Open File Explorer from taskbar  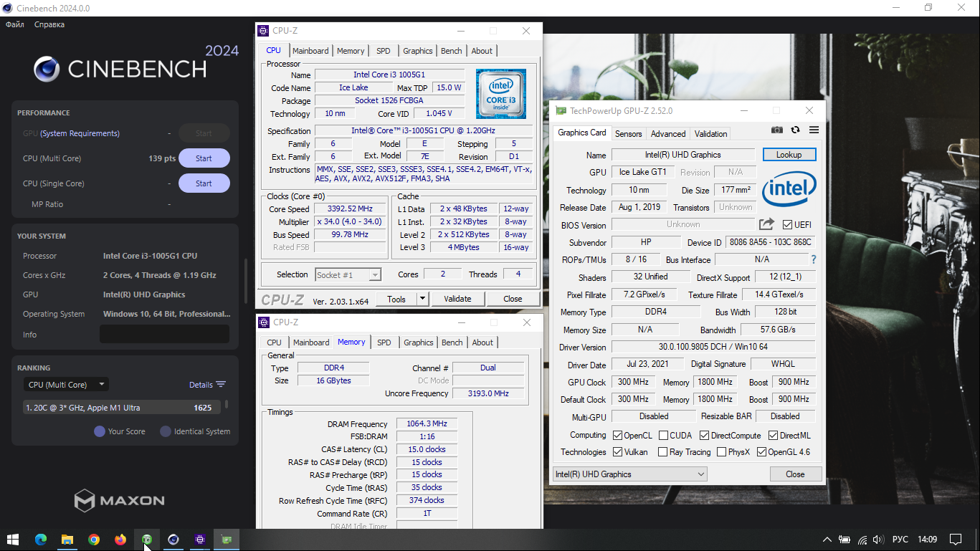pyautogui.click(x=67, y=540)
